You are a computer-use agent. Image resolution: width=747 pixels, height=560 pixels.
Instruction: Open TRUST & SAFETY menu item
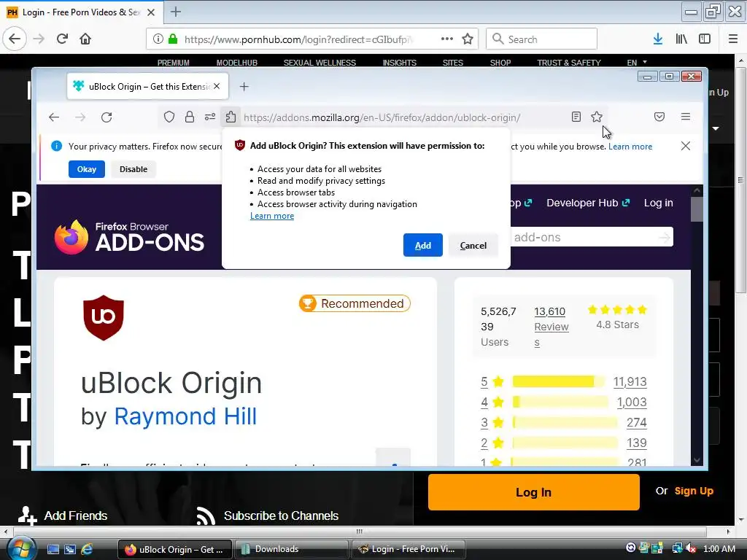(x=569, y=63)
